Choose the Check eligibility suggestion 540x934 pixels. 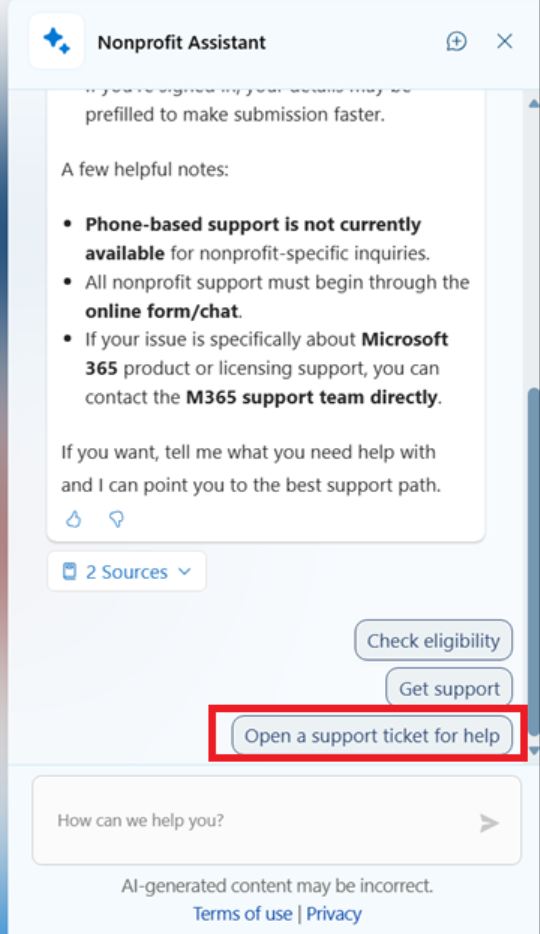[433, 640]
